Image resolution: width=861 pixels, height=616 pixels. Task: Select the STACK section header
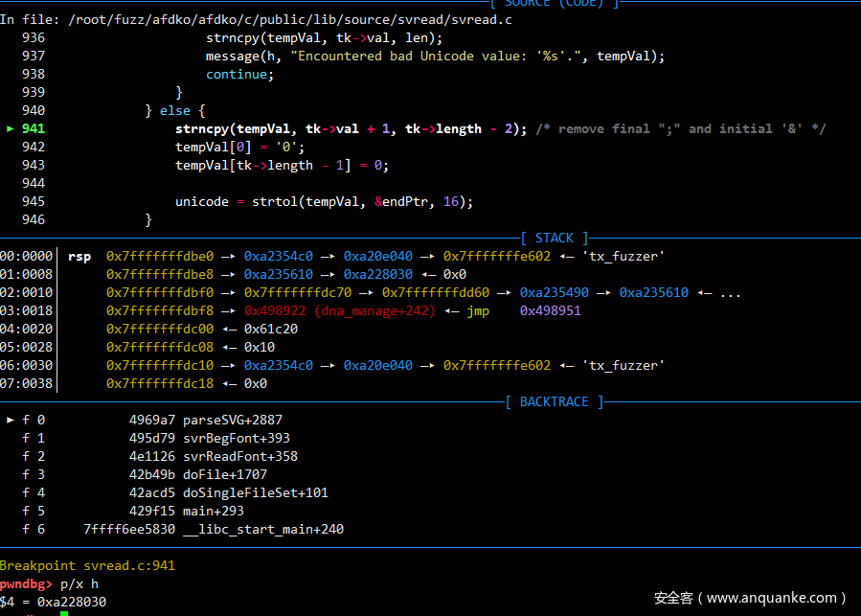[554, 238]
